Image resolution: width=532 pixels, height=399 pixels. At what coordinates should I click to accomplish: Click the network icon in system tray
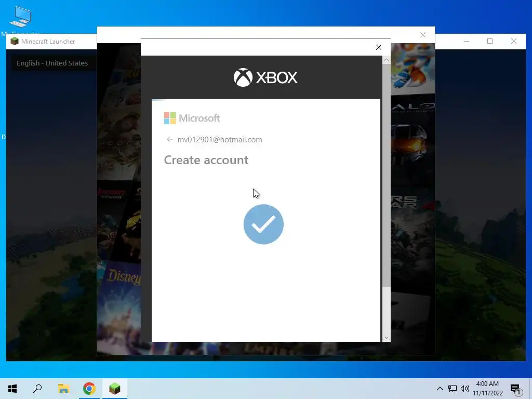(453, 389)
